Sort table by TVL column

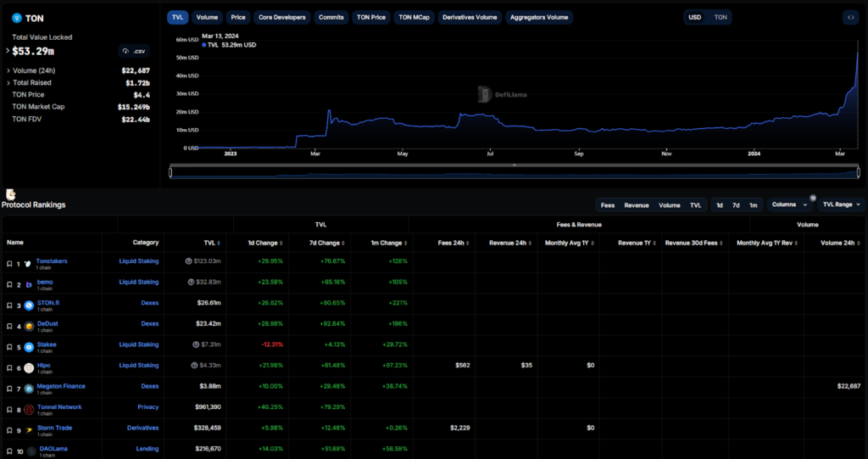click(212, 243)
